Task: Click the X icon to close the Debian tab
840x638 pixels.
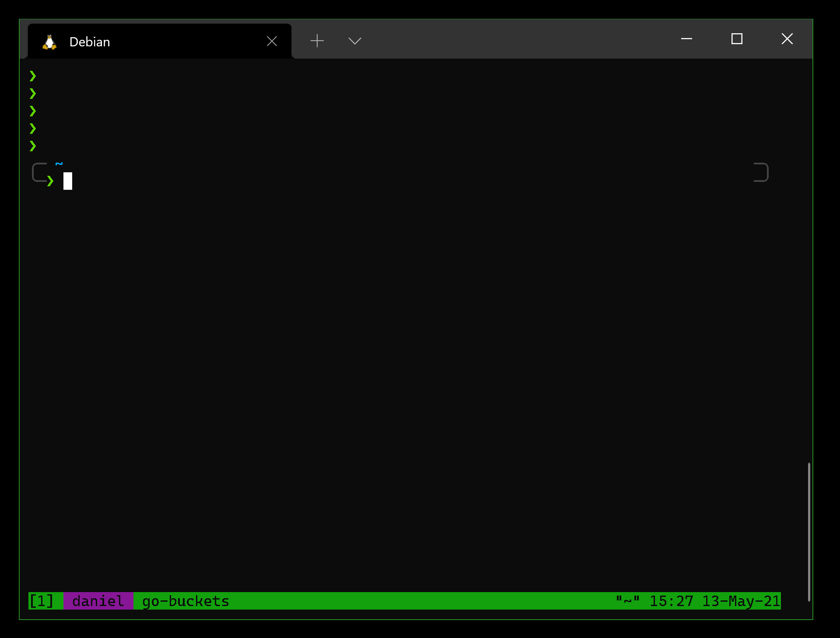Action: [272, 41]
